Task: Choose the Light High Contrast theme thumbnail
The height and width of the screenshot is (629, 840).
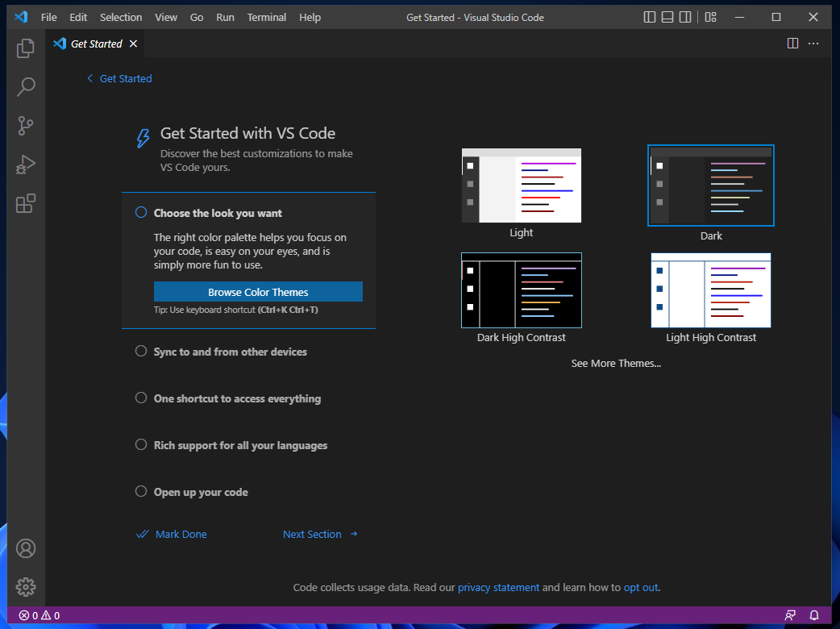Action: 711,290
